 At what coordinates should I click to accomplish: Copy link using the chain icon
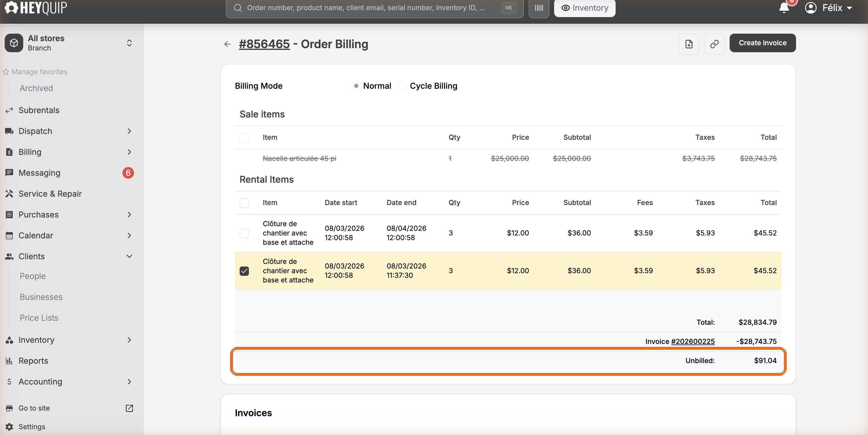714,44
